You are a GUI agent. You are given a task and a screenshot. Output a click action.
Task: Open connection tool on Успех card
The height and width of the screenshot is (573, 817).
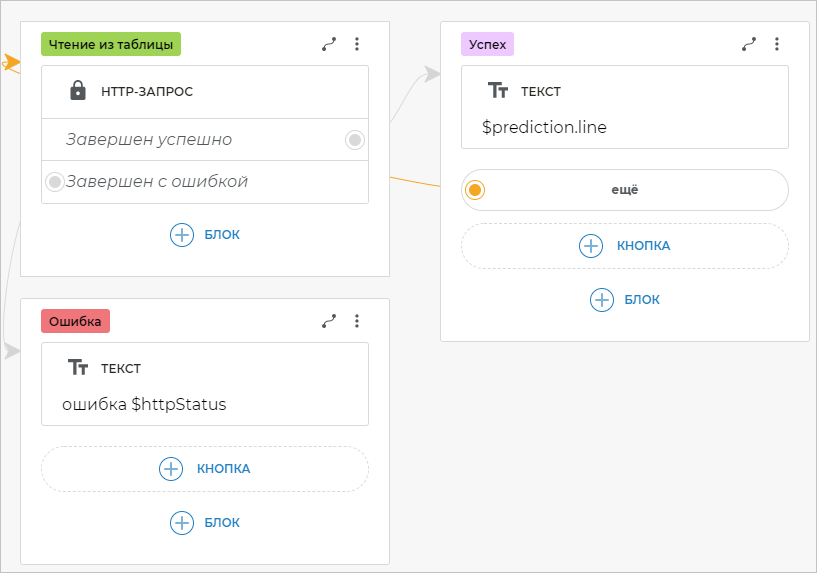point(748,44)
